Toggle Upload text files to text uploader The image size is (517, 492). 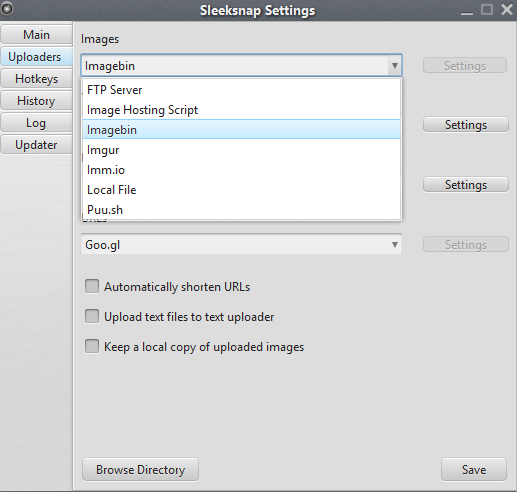[92, 316]
